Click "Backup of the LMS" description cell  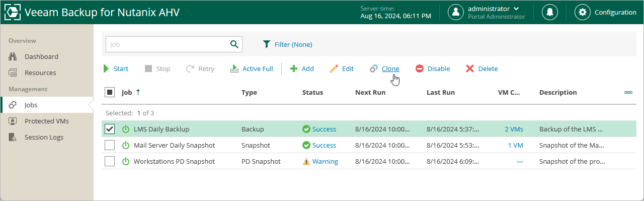click(571, 129)
